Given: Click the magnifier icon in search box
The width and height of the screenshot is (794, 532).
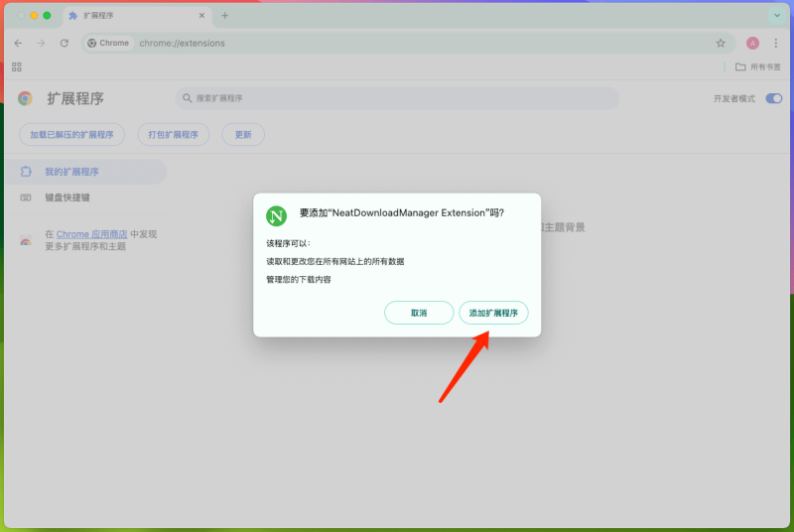Looking at the screenshot, I should point(187,98).
